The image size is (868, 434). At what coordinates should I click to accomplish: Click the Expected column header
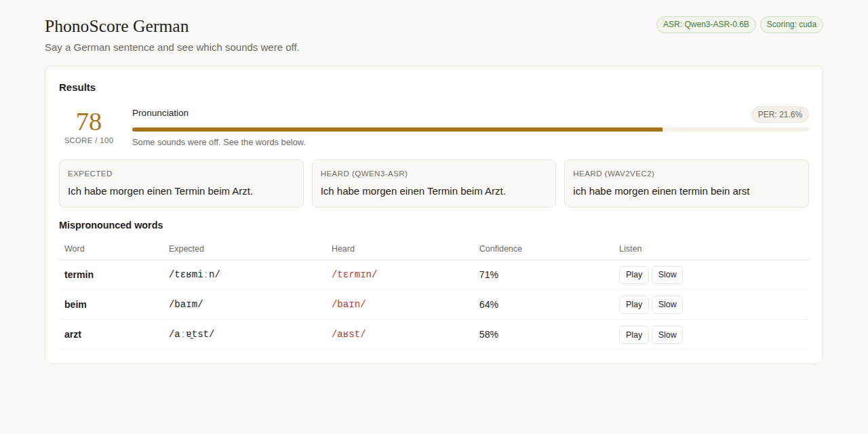186,249
